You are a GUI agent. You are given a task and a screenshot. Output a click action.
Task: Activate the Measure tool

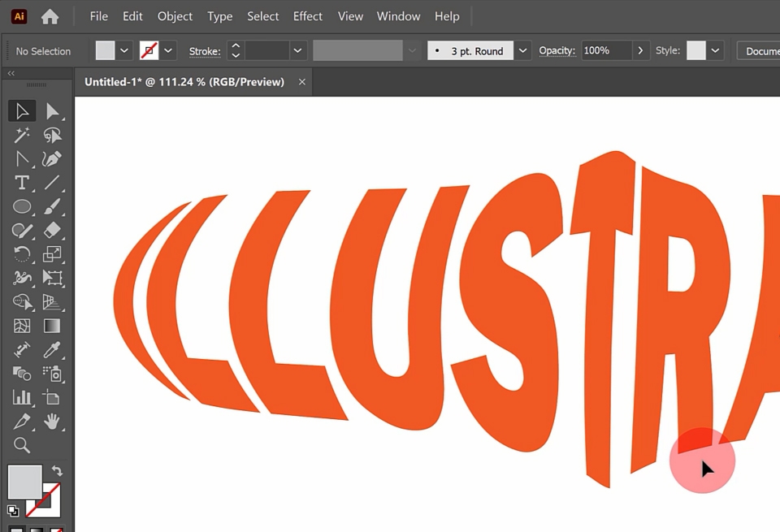22,349
